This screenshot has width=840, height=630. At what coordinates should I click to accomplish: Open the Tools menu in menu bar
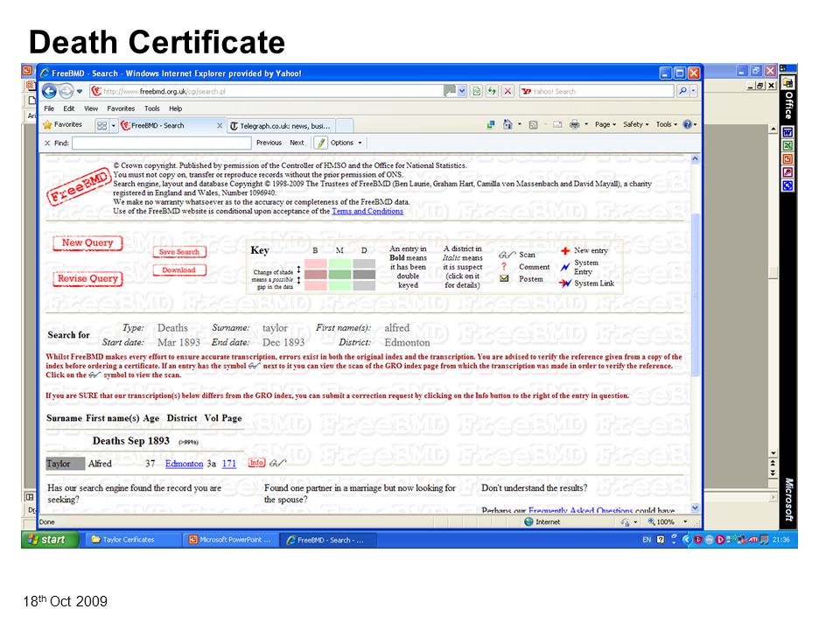point(152,108)
